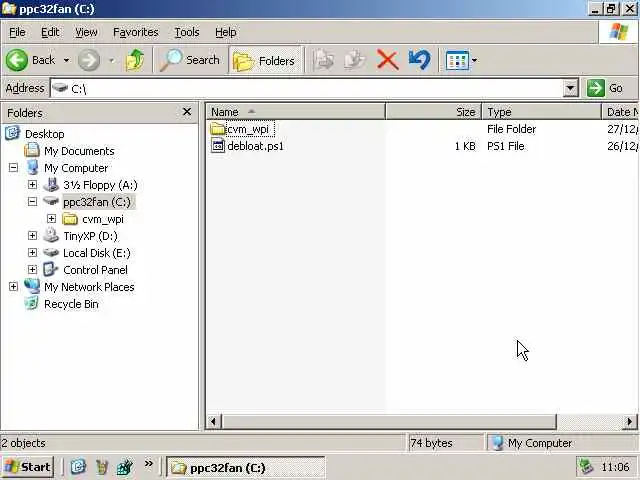640x480 pixels.
Task: Click the 1 KB size cell
Action: click(x=465, y=146)
